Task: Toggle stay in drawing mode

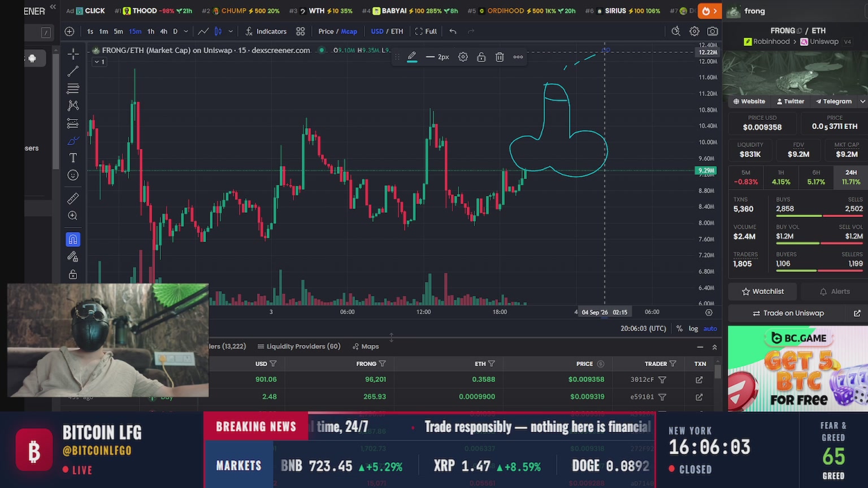Action: pyautogui.click(x=73, y=257)
